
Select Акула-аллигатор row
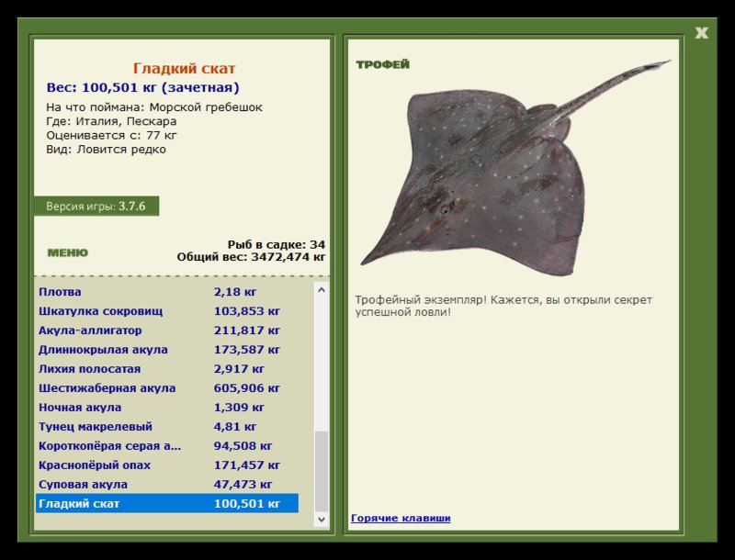coord(167,330)
